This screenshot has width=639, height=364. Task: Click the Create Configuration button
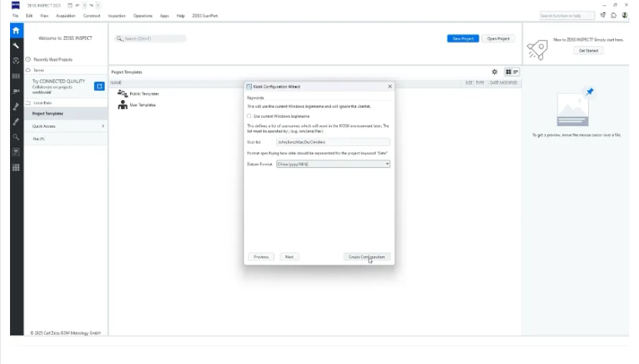pos(366,257)
